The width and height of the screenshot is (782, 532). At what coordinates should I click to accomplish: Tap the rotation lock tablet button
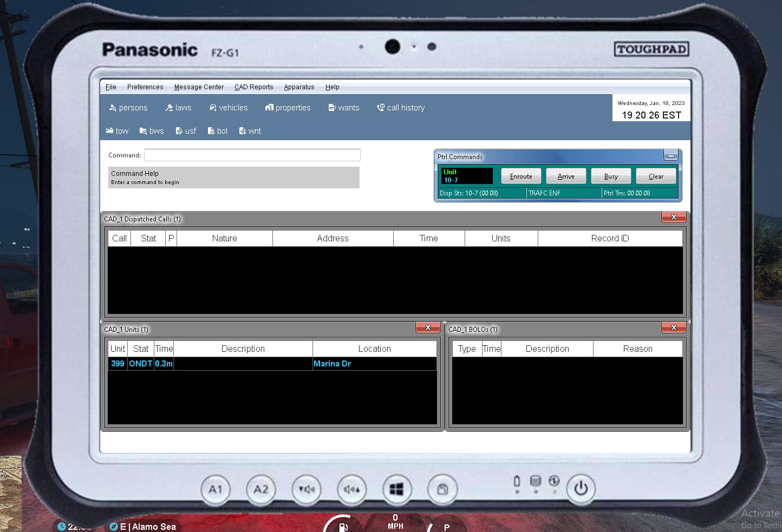click(442, 489)
